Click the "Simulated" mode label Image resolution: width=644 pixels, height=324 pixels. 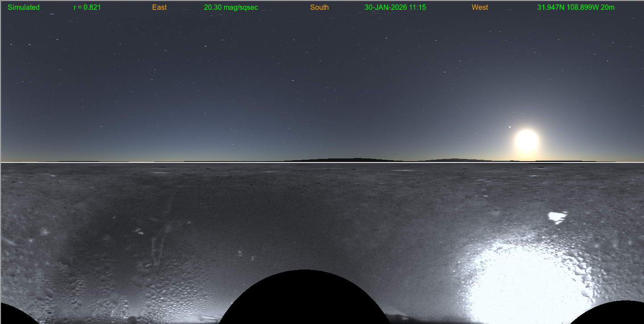(24, 8)
